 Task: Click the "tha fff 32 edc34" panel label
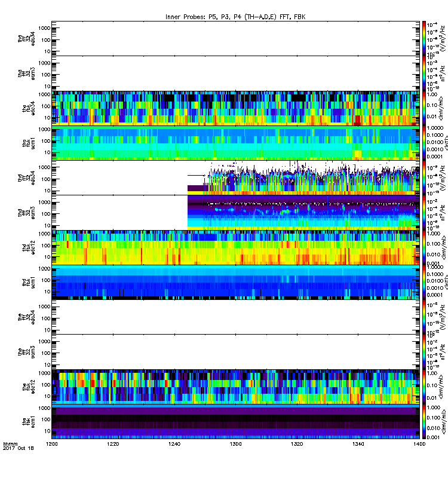pyautogui.click(x=26, y=39)
